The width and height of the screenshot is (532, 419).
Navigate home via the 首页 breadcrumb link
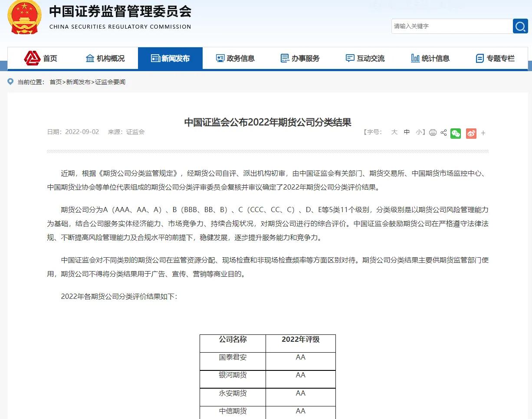point(56,82)
